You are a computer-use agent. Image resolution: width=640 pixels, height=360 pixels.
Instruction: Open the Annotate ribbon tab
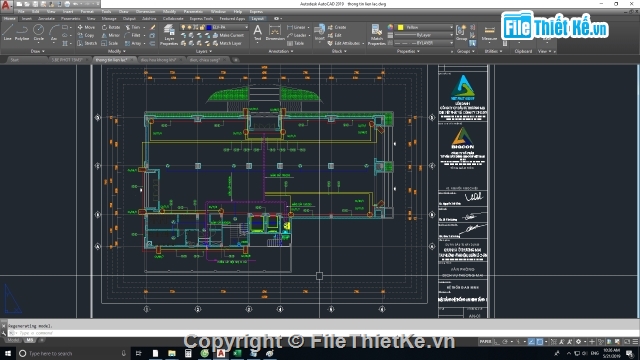coord(47,18)
